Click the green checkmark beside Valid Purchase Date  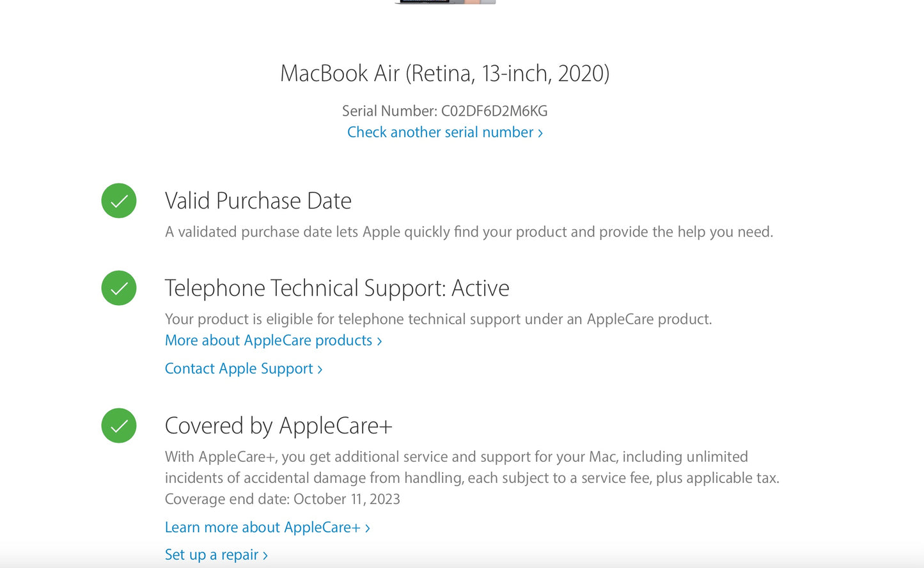click(x=119, y=201)
